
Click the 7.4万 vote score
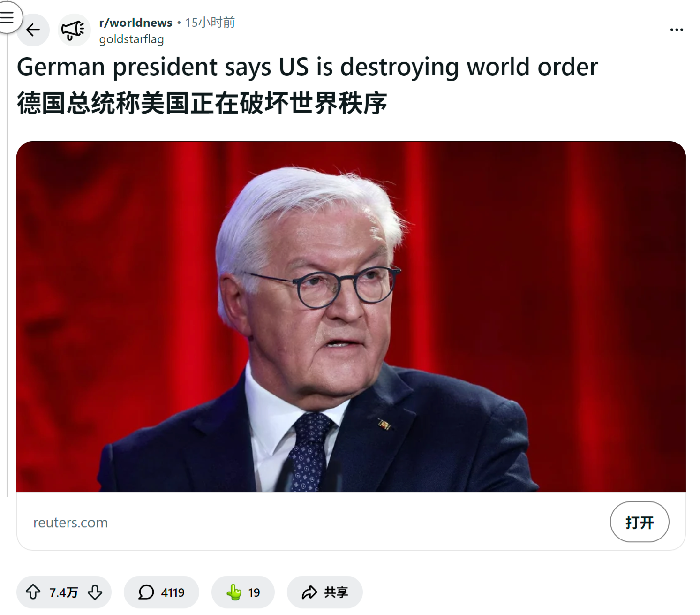point(64,592)
